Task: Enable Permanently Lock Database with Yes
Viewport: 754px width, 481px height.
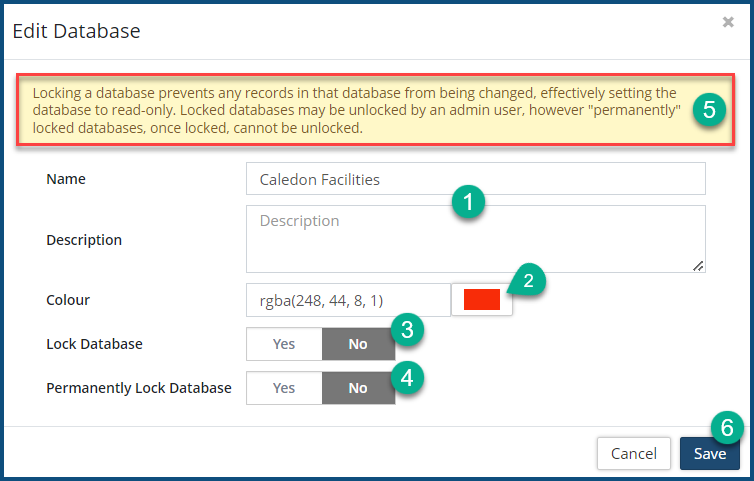Action: (284, 388)
